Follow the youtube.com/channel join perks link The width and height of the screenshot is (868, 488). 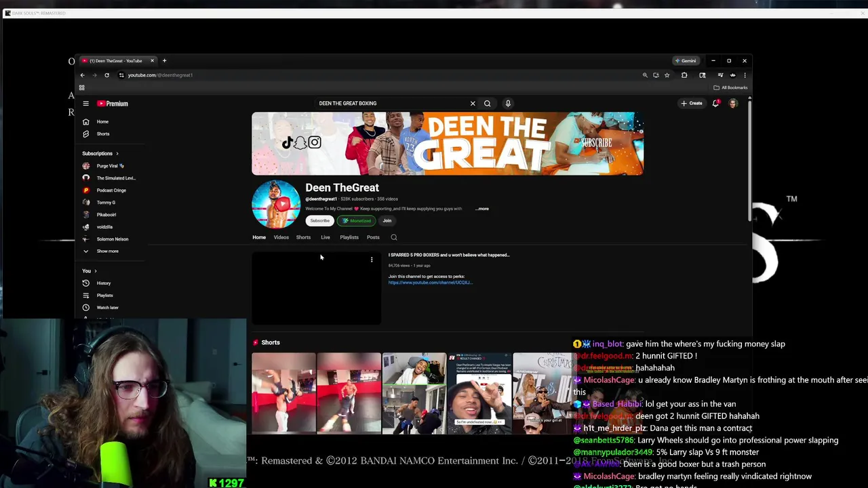coord(431,283)
